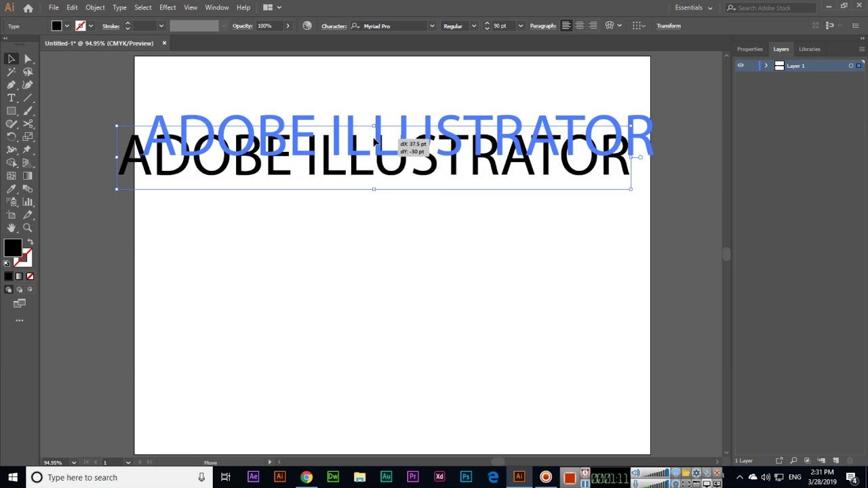
Task: Switch to the Libraries tab
Action: coord(809,49)
